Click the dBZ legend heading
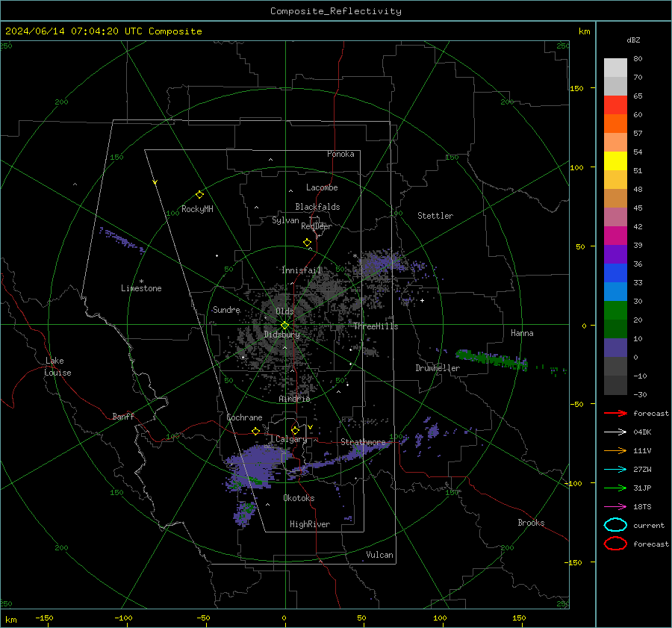 [x=633, y=40]
